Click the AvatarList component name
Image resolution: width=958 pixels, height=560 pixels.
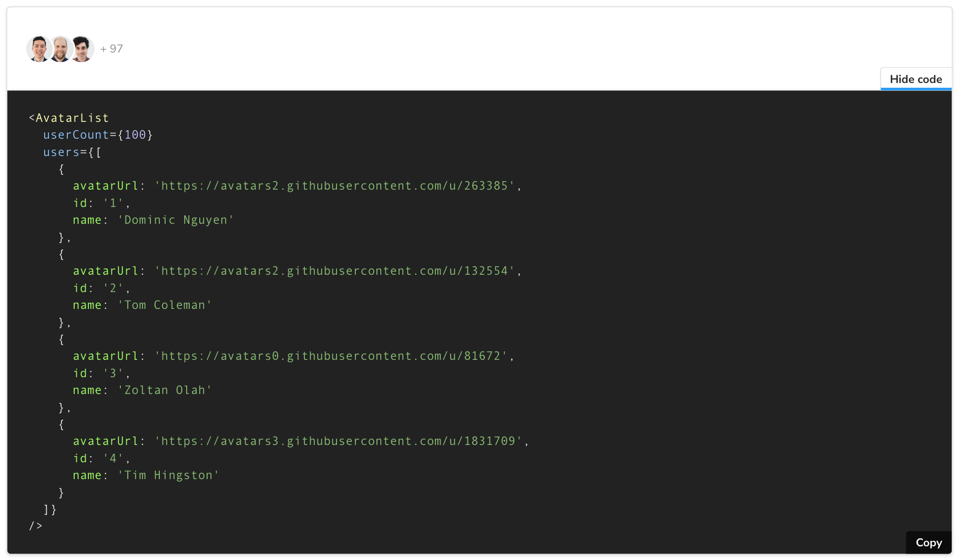point(72,118)
